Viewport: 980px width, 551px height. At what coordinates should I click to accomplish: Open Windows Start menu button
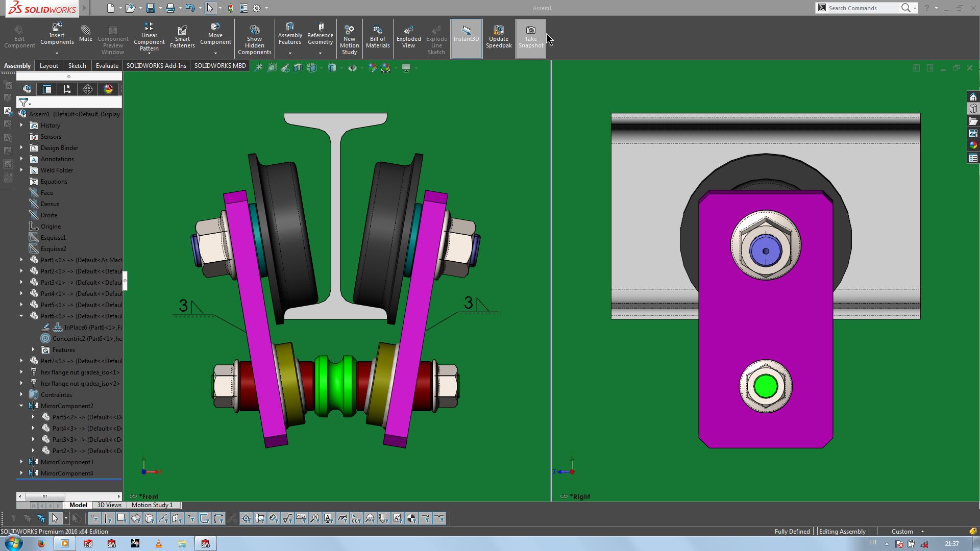13,543
